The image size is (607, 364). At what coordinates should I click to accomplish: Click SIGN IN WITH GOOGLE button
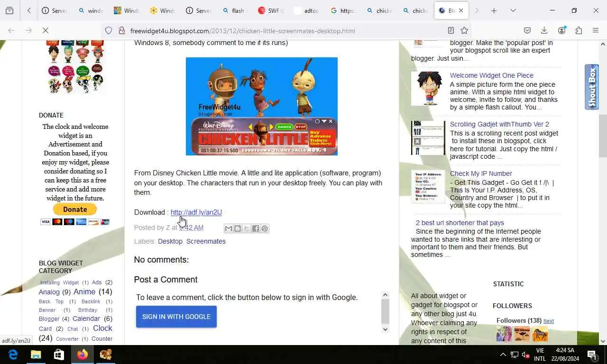point(176,317)
